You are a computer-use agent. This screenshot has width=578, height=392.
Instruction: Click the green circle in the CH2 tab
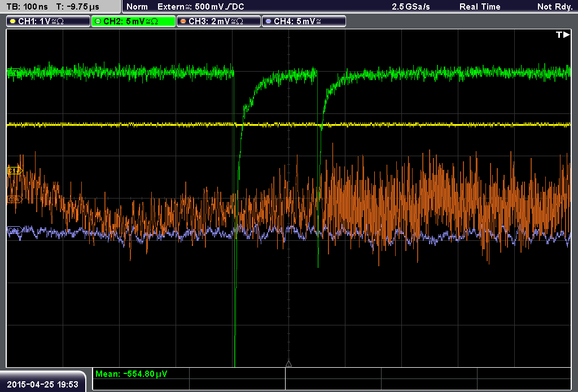coord(98,21)
